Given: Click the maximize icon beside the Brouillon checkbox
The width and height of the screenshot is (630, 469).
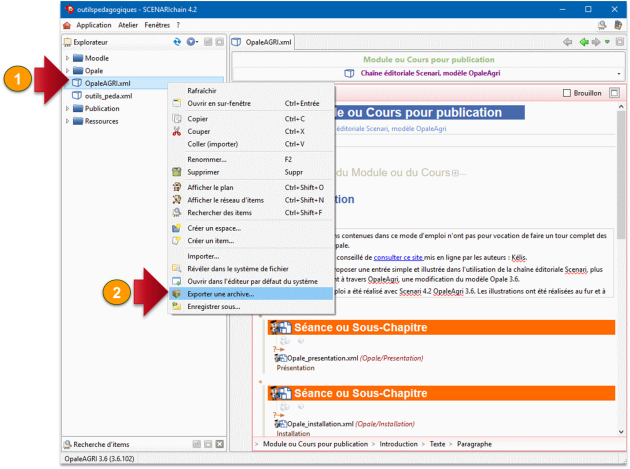Looking at the screenshot, I should (x=614, y=93).
